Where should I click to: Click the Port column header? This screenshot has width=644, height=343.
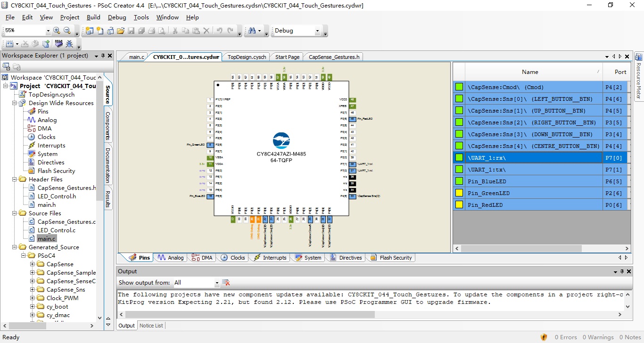pos(620,72)
